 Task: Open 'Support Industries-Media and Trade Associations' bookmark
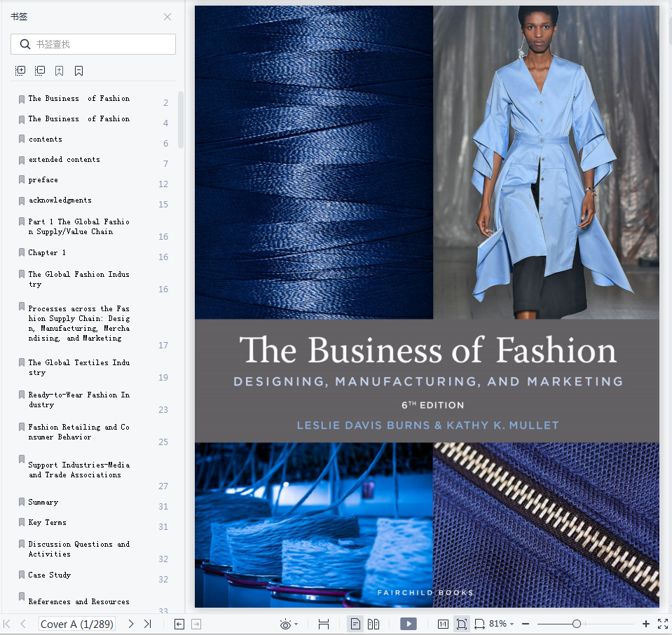(79, 470)
